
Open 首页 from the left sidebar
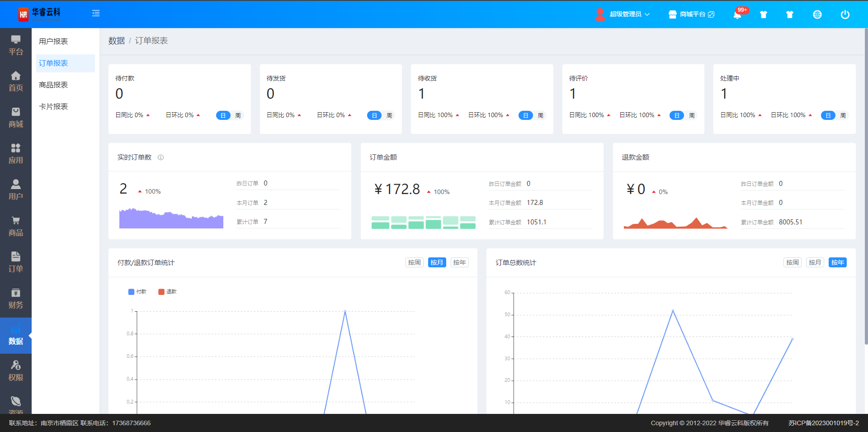coord(16,81)
